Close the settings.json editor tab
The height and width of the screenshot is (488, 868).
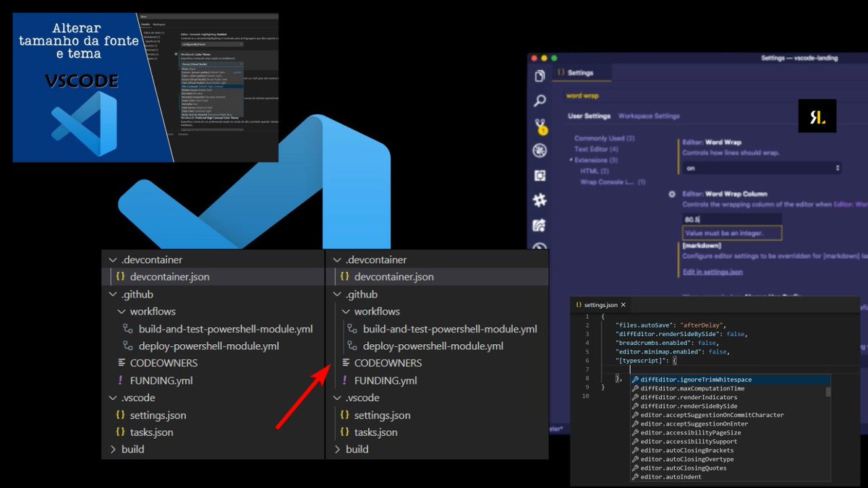coord(624,305)
